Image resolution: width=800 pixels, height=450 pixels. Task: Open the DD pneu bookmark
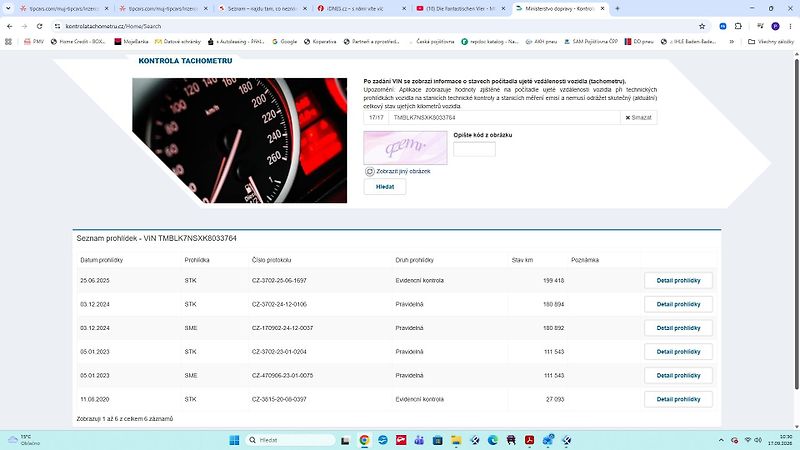tap(639, 41)
